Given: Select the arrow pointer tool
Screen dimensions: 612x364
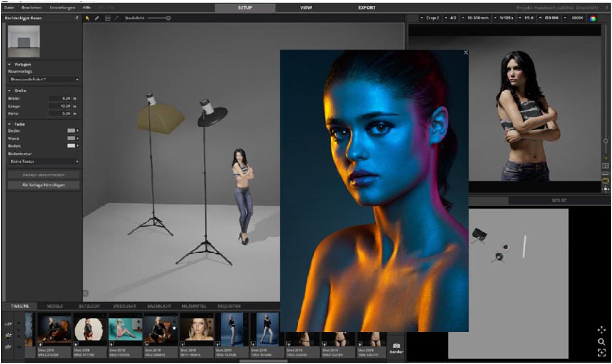Looking at the screenshot, I should (88, 18).
